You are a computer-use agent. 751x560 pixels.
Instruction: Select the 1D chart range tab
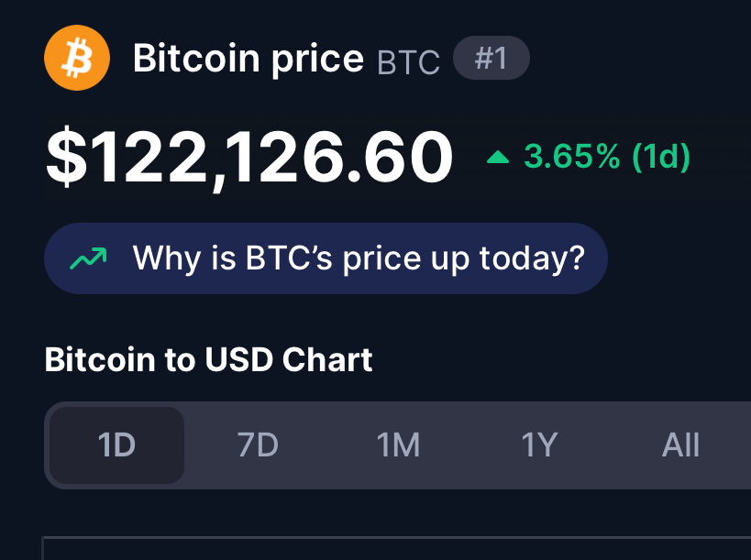tap(116, 445)
